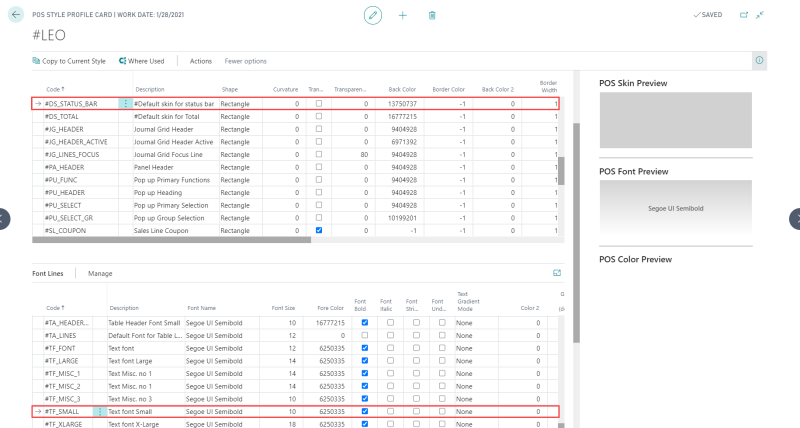Toggle Transparent checkbox for #SL_COUPON

pos(318,230)
